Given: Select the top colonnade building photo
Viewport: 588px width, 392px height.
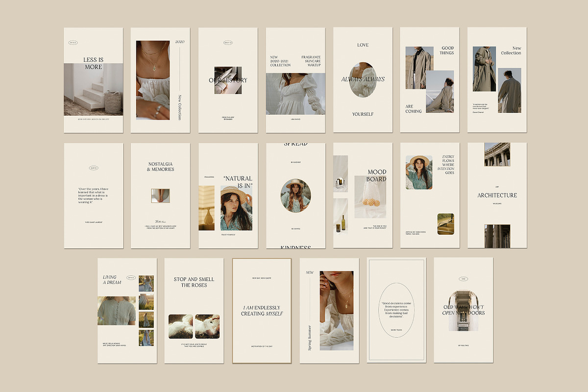Looking at the screenshot, I should coord(497,154).
